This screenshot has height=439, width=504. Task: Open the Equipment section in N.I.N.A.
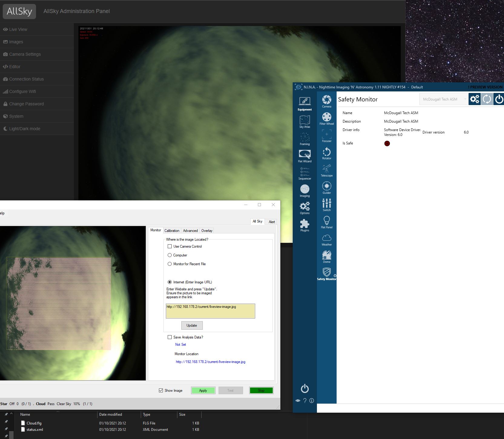pyautogui.click(x=305, y=104)
